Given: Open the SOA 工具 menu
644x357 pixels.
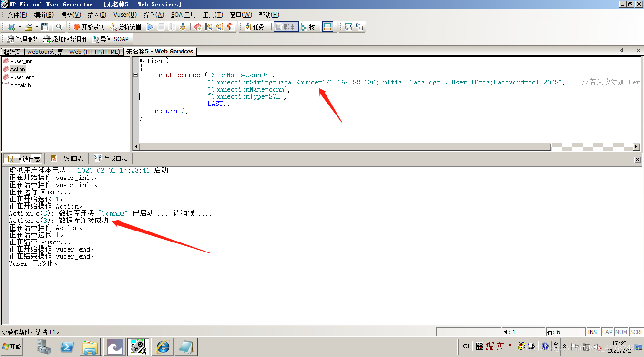Looking at the screenshot, I should click(184, 15).
